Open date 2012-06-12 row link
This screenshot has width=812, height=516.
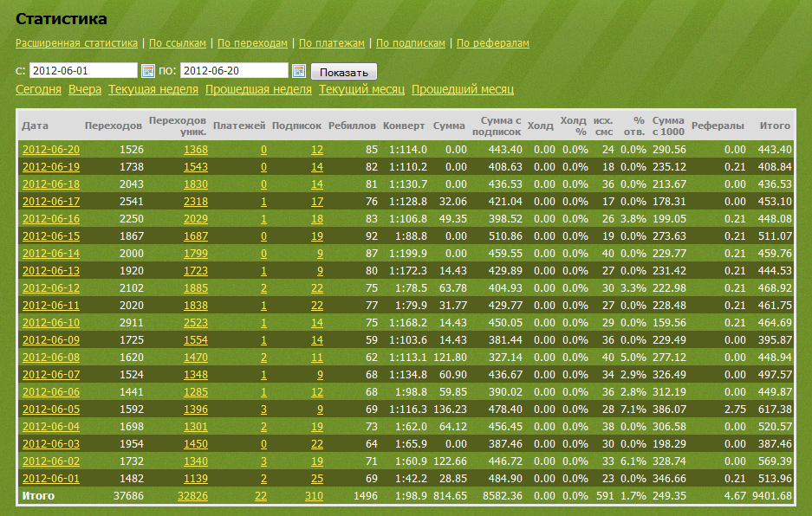[x=51, y=288]
